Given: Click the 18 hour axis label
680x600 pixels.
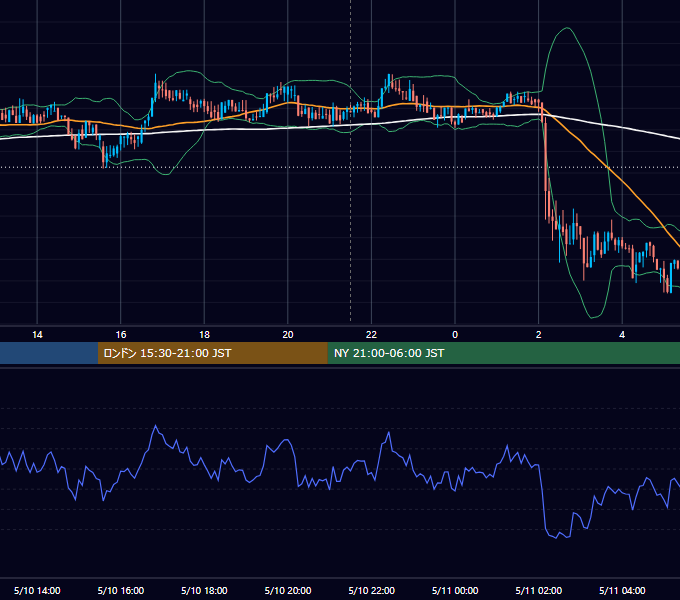Looking at the screenshot, I should [204, 335].
